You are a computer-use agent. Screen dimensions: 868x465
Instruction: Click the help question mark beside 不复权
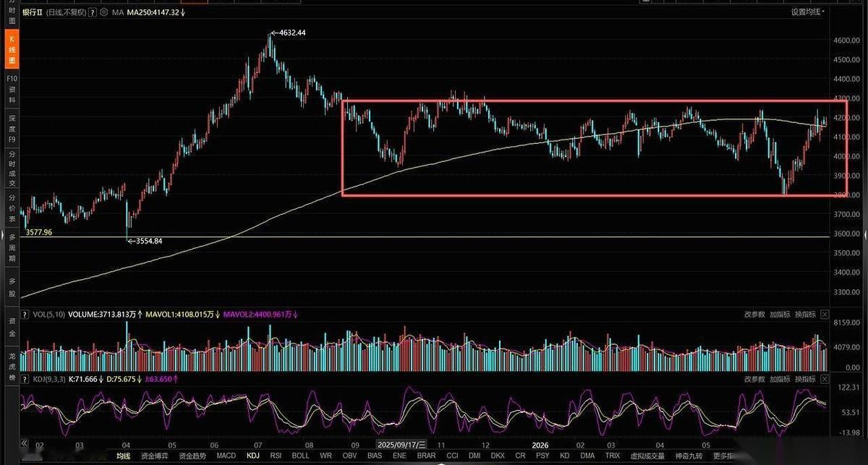pyautogui.click(x=93, y=12)
